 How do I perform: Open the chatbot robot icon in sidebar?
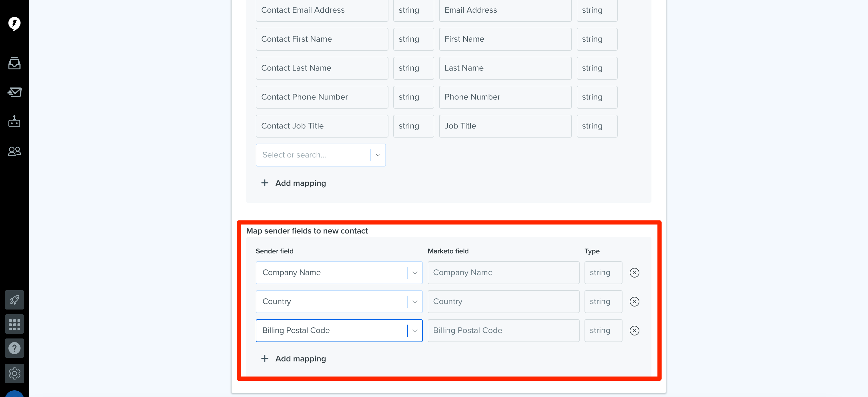point(14,121)
